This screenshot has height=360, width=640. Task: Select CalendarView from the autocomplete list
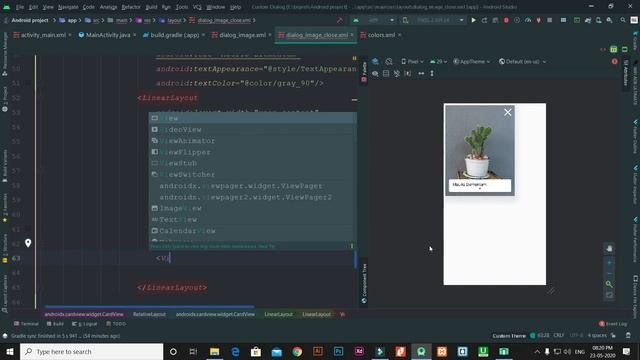(252, 231)
